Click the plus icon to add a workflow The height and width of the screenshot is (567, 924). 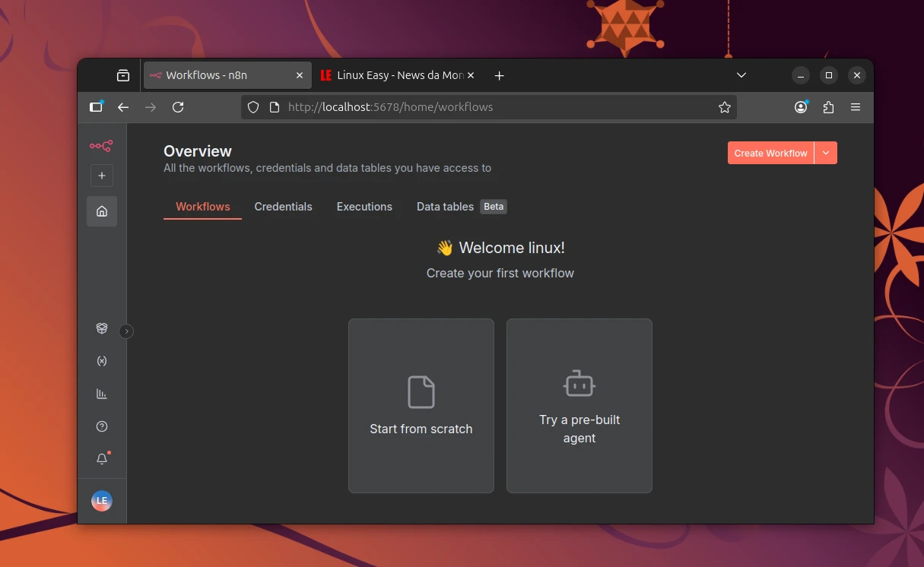(x=101, y=176)
